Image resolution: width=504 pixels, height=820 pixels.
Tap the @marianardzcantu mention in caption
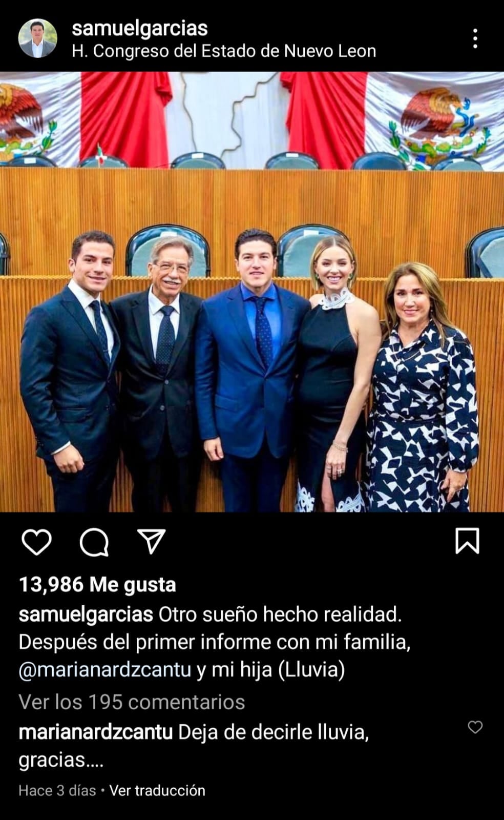click(105, 670)
